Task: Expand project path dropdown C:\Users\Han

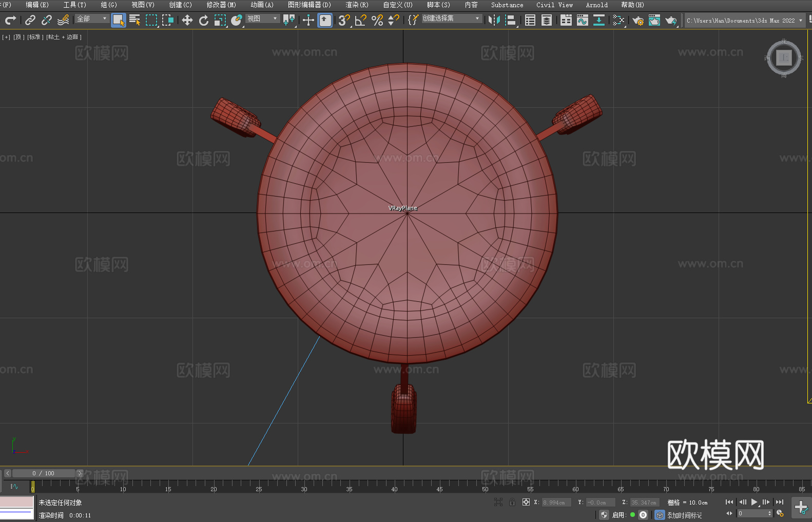Action: click(x=745, y=21)
